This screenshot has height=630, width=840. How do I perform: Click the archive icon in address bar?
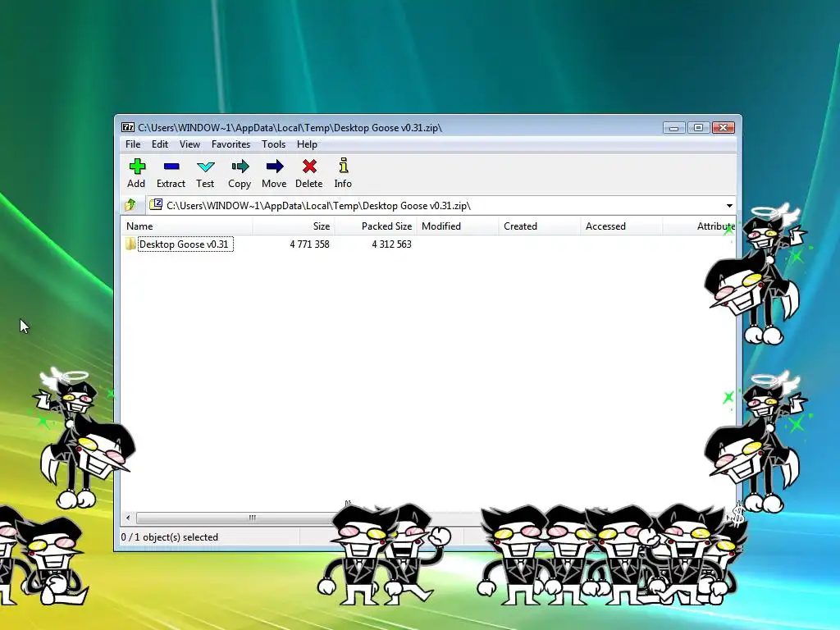[156, 204]
